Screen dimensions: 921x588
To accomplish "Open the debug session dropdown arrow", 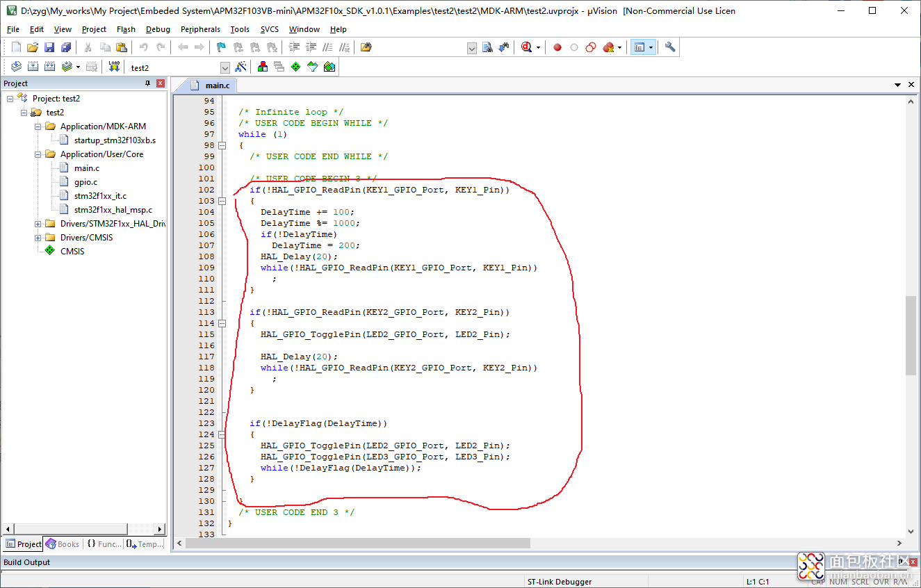I will click(x=538, y=48).
